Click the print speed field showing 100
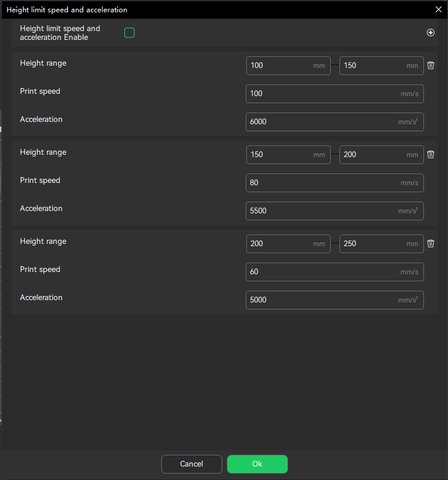The image size is (448, 480). (x=323, y=94)
